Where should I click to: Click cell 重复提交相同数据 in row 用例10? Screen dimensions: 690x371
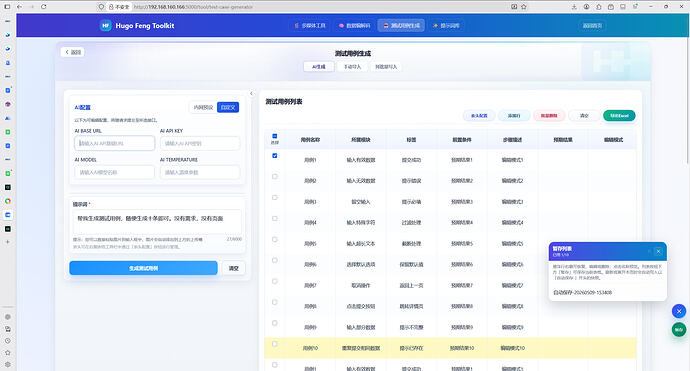[361, 348]
